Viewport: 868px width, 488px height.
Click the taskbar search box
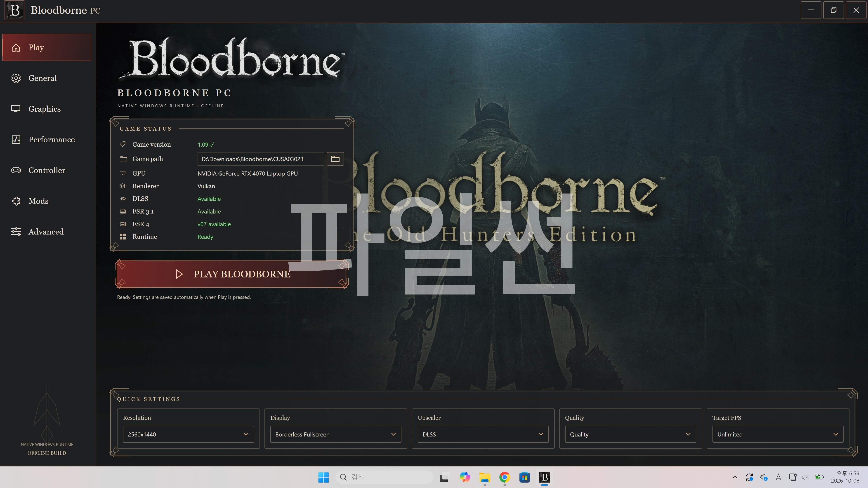(384, 477)
